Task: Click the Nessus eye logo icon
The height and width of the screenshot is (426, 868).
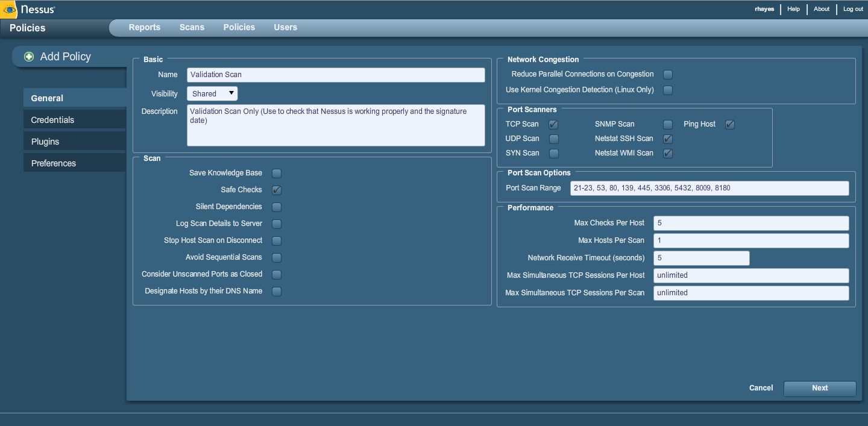Action: (10, 9)
